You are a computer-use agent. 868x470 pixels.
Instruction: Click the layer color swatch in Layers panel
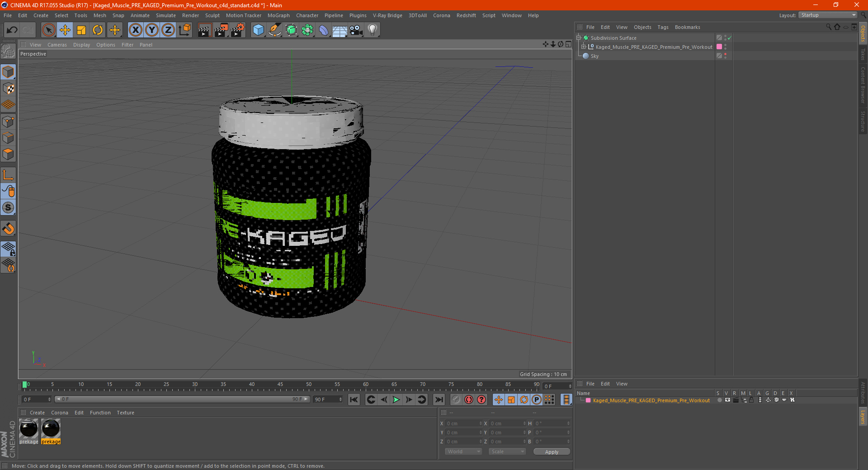pyautogui.click(x=588, y=400)
